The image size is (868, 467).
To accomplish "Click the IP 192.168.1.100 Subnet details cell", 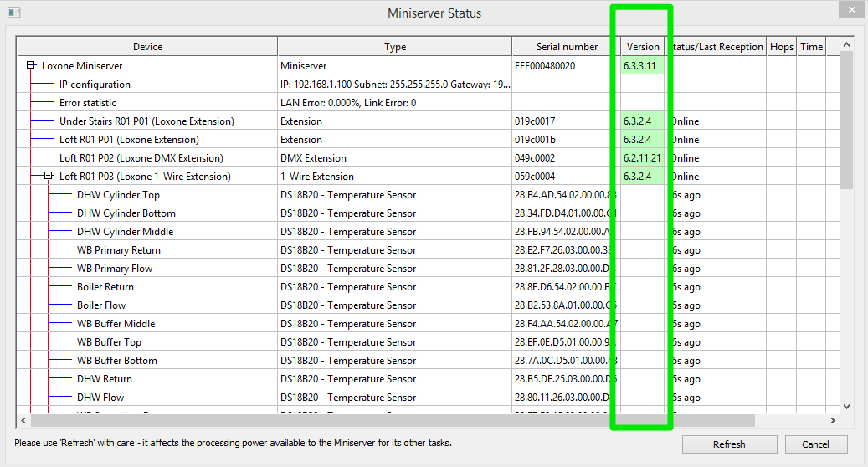I will pyautogui.click(x=395, y=84).
